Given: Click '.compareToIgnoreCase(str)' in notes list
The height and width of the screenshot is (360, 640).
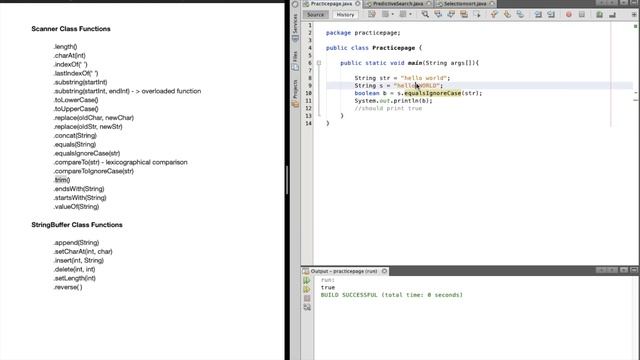Looking at the screenshot, I should [94, 171].
